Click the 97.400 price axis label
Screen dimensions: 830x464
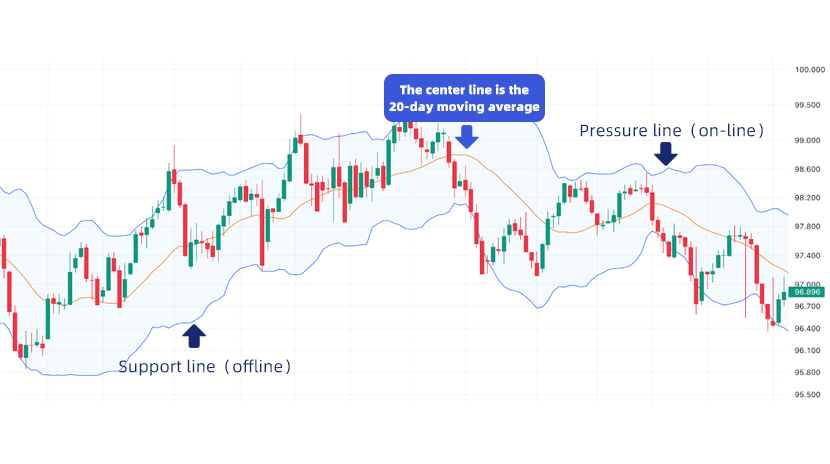(x=807, y=256)
